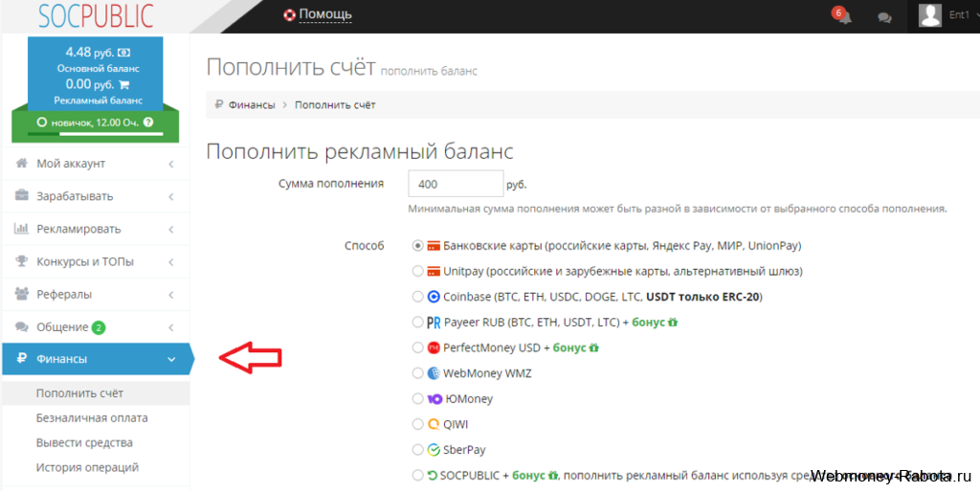Click the SOCPUBLIC logo
Screen dimensions: 980x493
[x=96, y=15]
